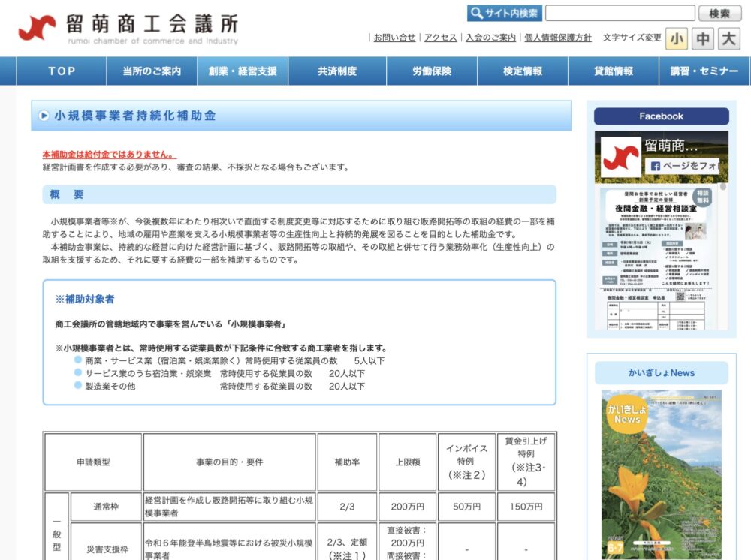
Task: Open the かいぎしょNews cover thumbnail
Action: 661,474
